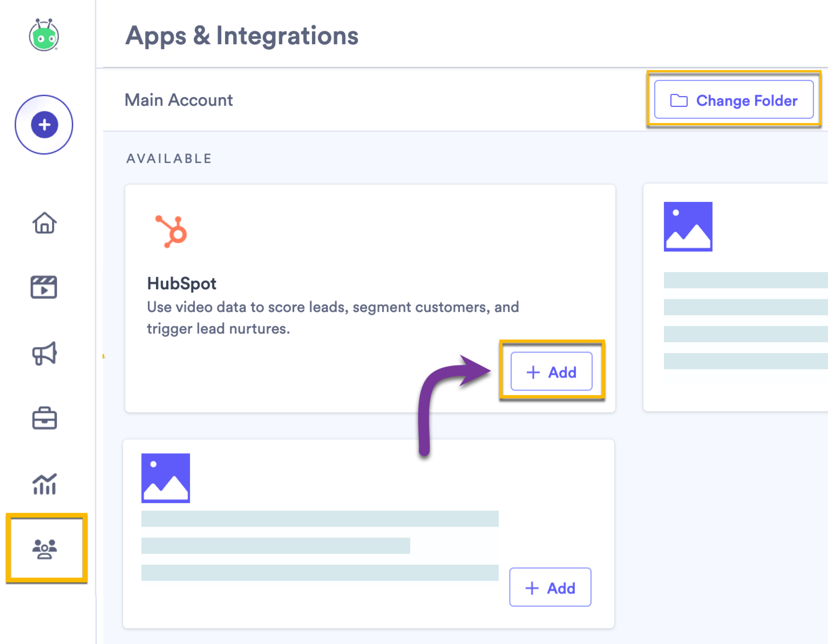Click the folder icon inside Change Folder
The image size is (828, 644).
coord(679,100)
